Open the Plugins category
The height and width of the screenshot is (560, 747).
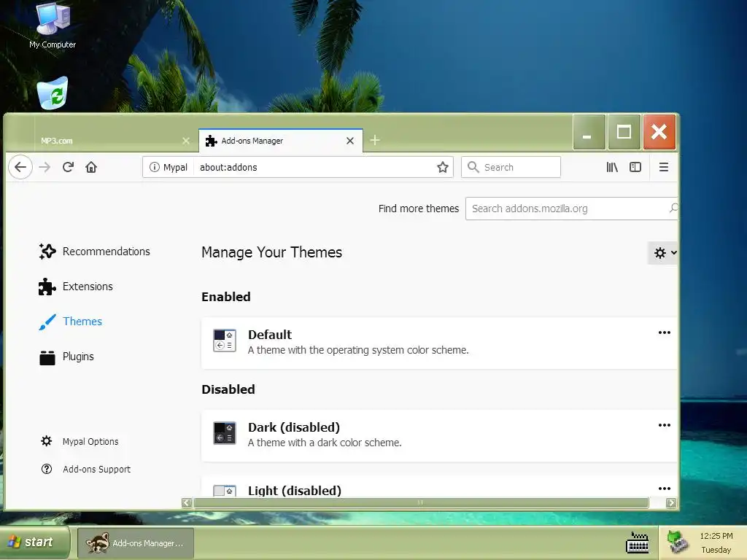click(66, 357)
